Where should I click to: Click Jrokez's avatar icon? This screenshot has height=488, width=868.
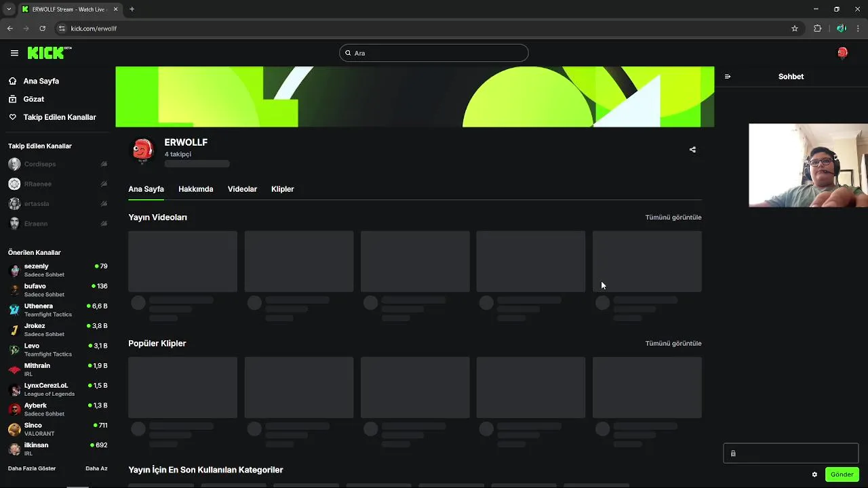pos(14,330)
